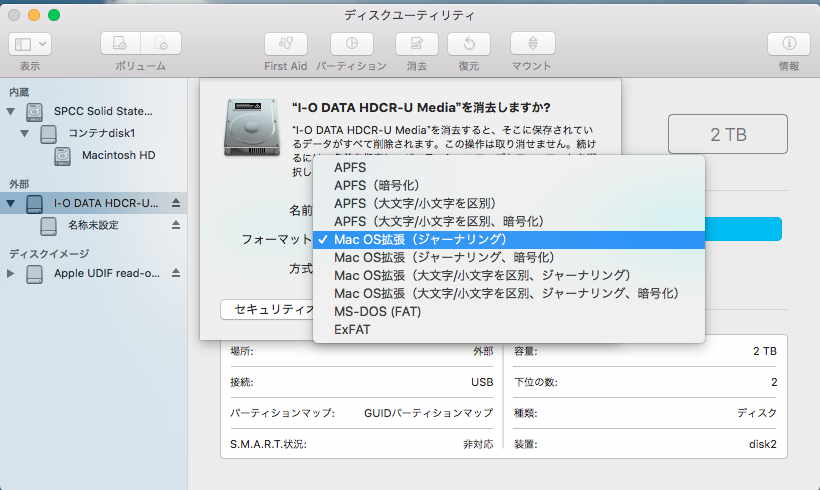This screenshot has height=490, width=820.
Task: Choose ExFAT format
Action: click(509, 329)
